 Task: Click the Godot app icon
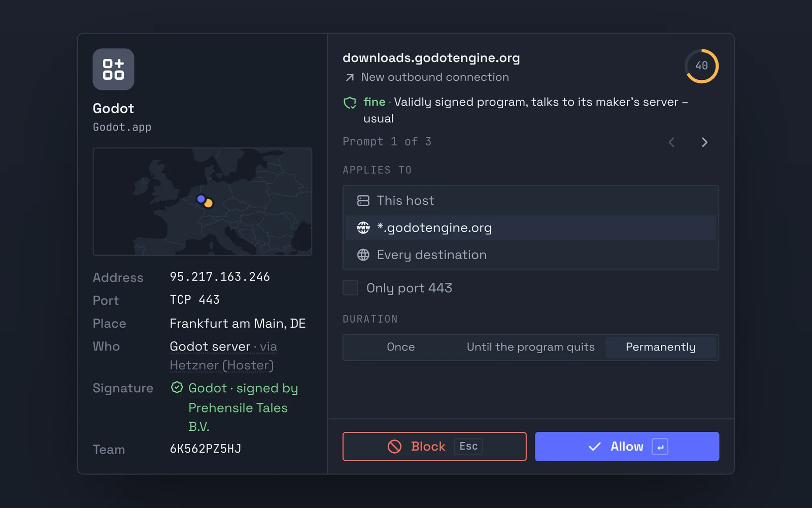113,69
